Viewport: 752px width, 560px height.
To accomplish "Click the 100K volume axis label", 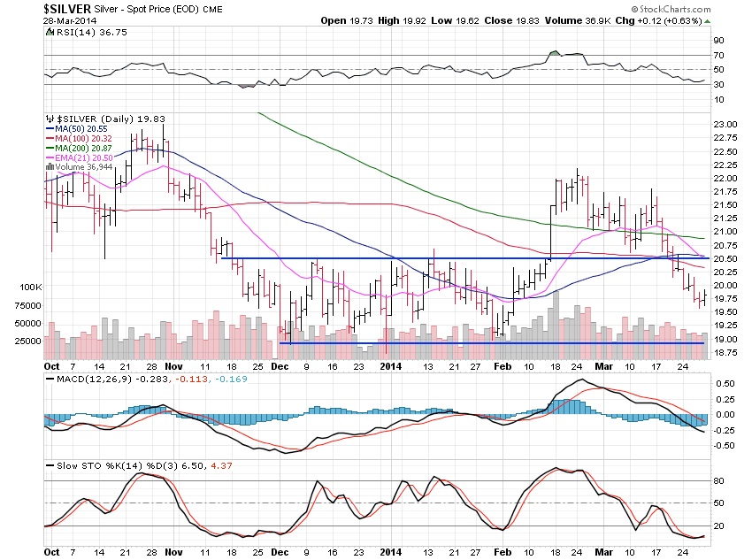I will [x=31, y=287].
